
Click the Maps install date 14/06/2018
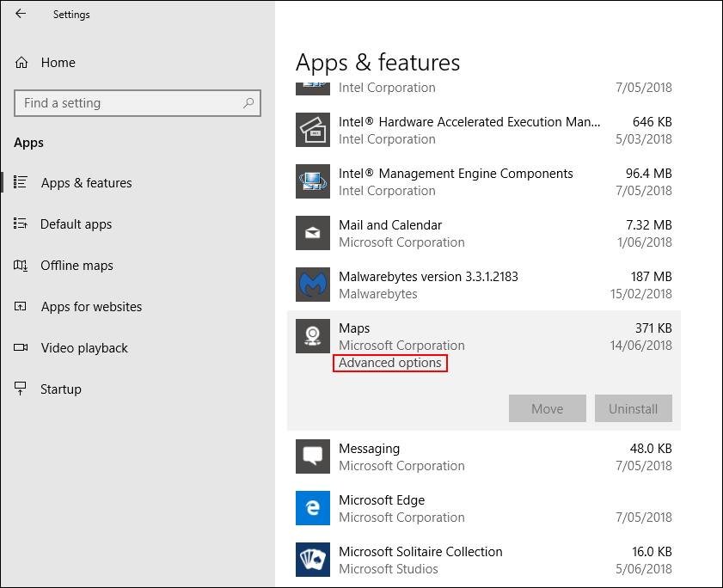point(641,346)
